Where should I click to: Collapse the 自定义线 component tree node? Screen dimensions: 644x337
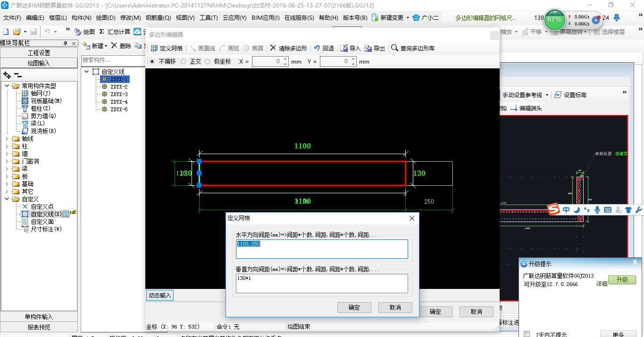pos(87,72)
